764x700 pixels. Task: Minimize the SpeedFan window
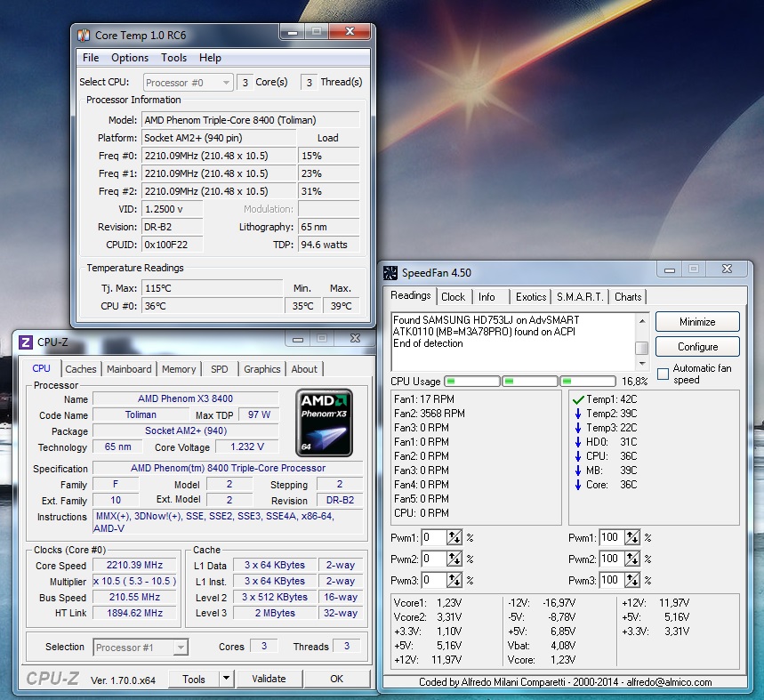670,270
